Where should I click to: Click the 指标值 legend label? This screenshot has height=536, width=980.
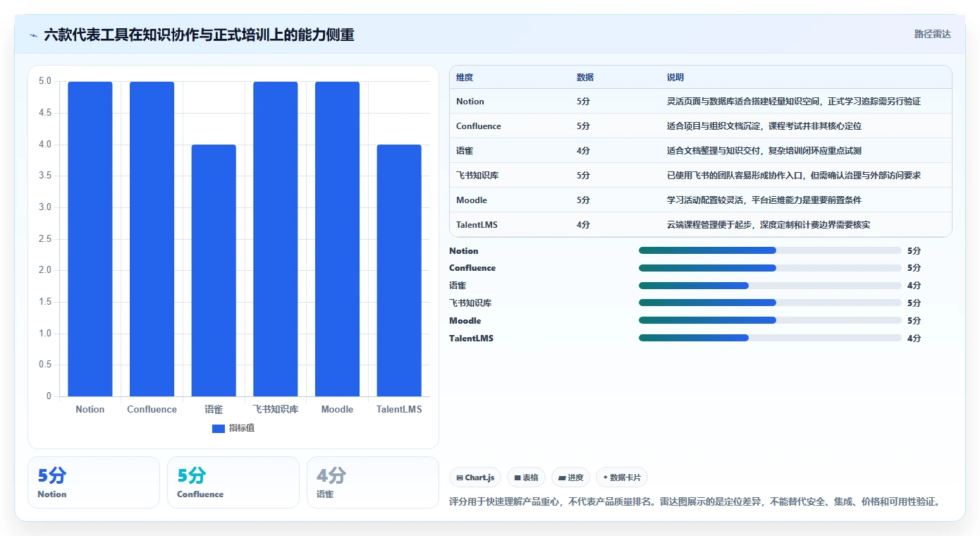click(242, 428)
